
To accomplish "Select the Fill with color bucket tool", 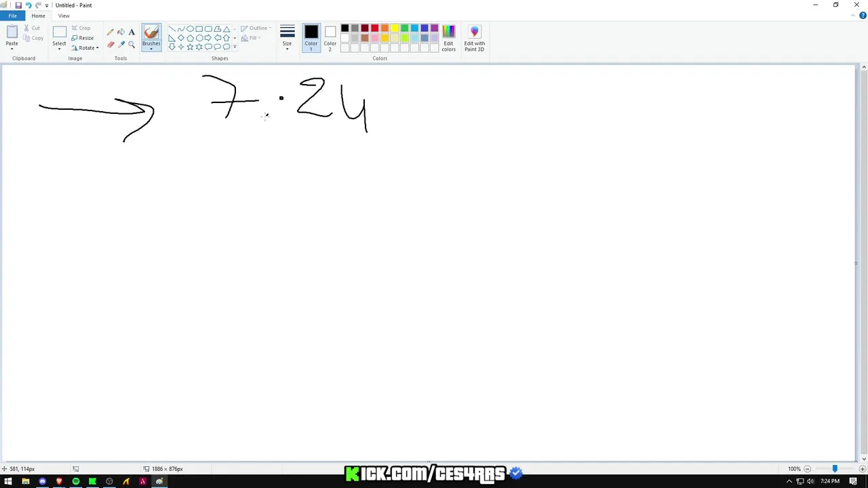I will pyautogui.click(x=121, y=32).
